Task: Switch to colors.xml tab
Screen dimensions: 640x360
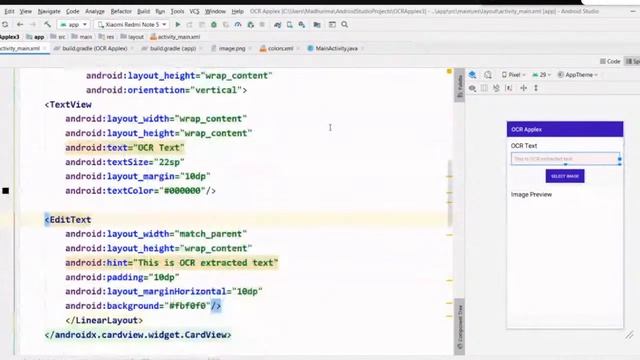Action: pos(280,48)
